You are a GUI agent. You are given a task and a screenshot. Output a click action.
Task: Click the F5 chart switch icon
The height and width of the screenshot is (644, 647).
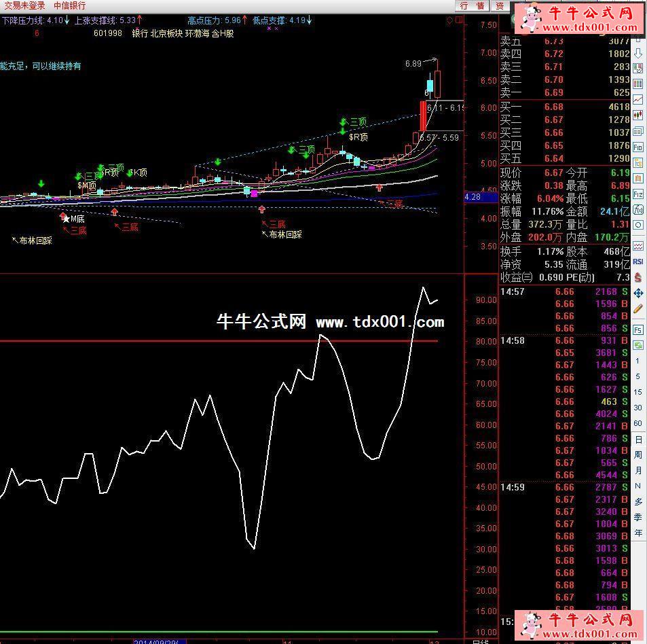(638, 329)
